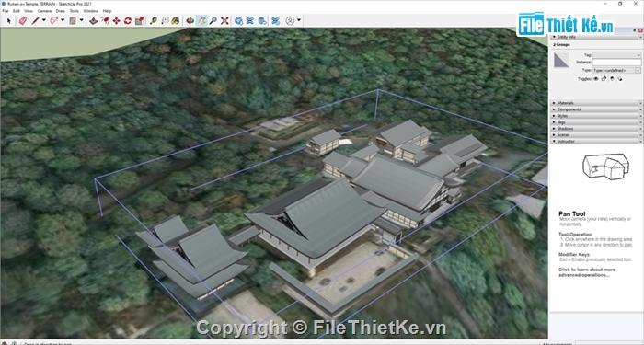Open the Window menu
The image size is (644, 345).
pyautogui.click(x=91, y=11)
